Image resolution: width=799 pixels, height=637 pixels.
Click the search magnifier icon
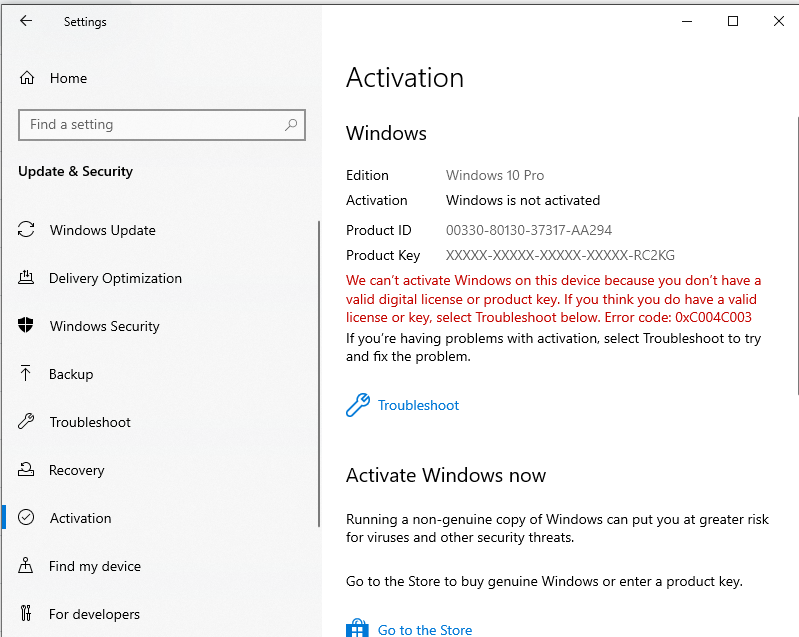(291, 124)
